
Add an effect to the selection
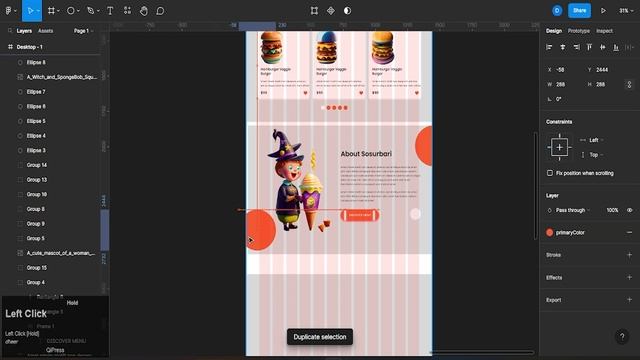(629, 277)
